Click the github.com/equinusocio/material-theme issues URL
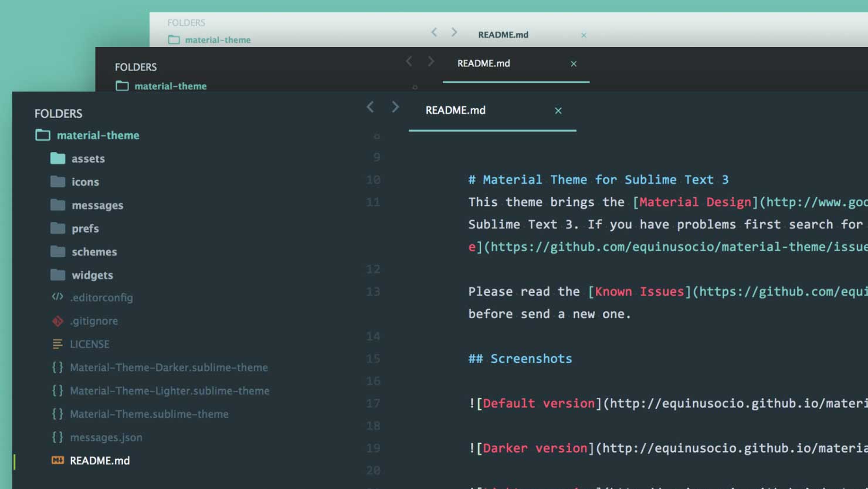Screen dimensions: 868x489 [679, 247]
